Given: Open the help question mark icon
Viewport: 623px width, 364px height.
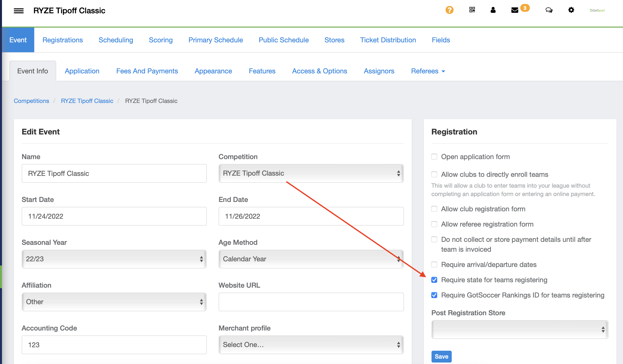Looking at the screenshot, I should [x=449, y=10].
